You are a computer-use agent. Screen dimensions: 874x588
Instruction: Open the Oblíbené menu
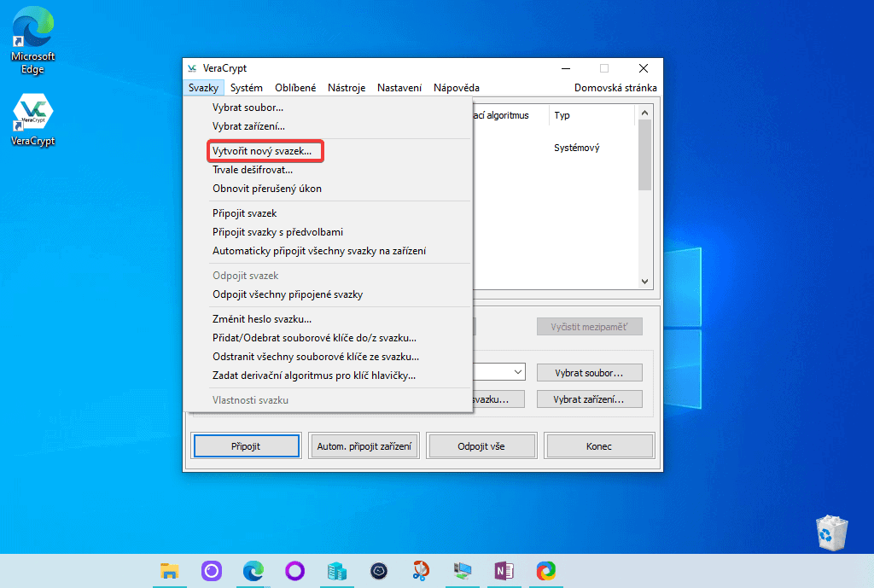[295, 88]
